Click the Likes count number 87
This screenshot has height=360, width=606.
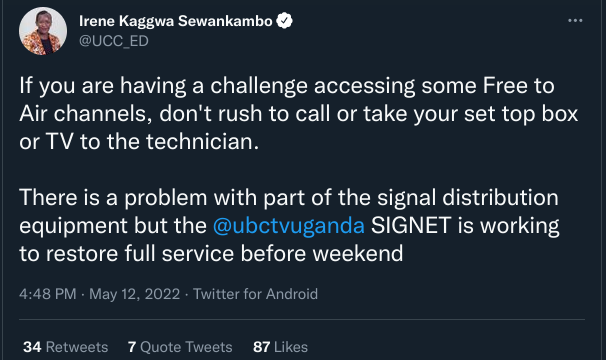tap(262, 347)
